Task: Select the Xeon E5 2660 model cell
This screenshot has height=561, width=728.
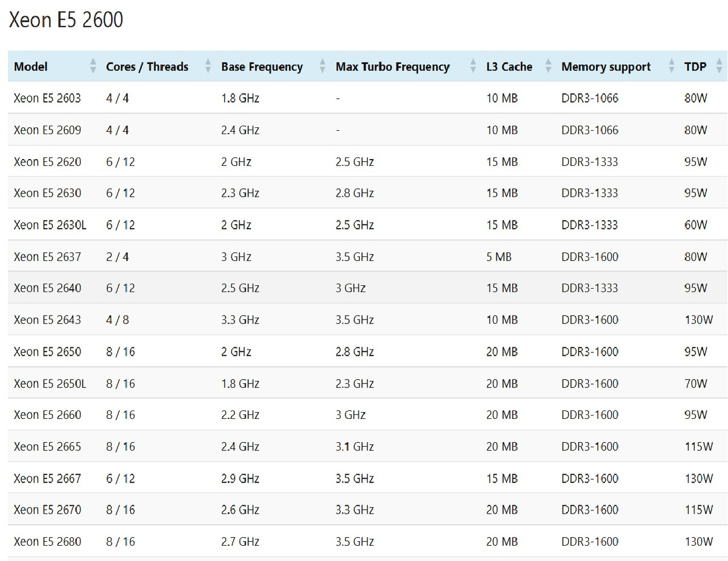Action: pyautogui.click(x=47, y=414)
